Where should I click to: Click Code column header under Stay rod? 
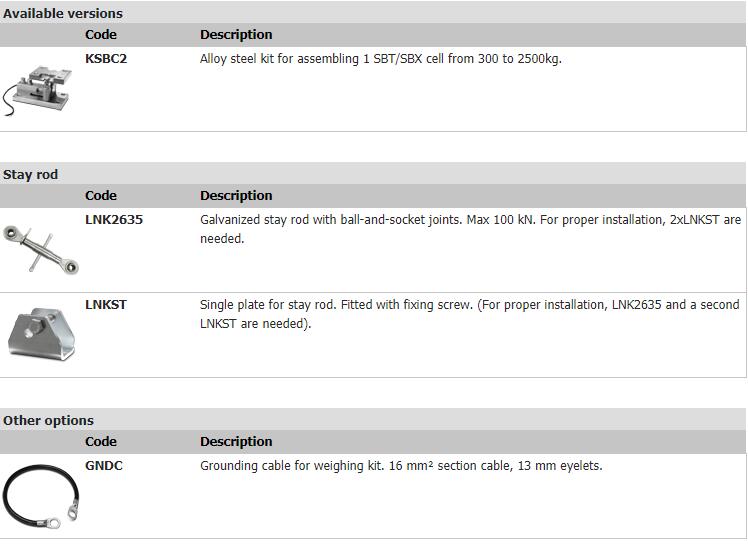(x=101, y=196)
